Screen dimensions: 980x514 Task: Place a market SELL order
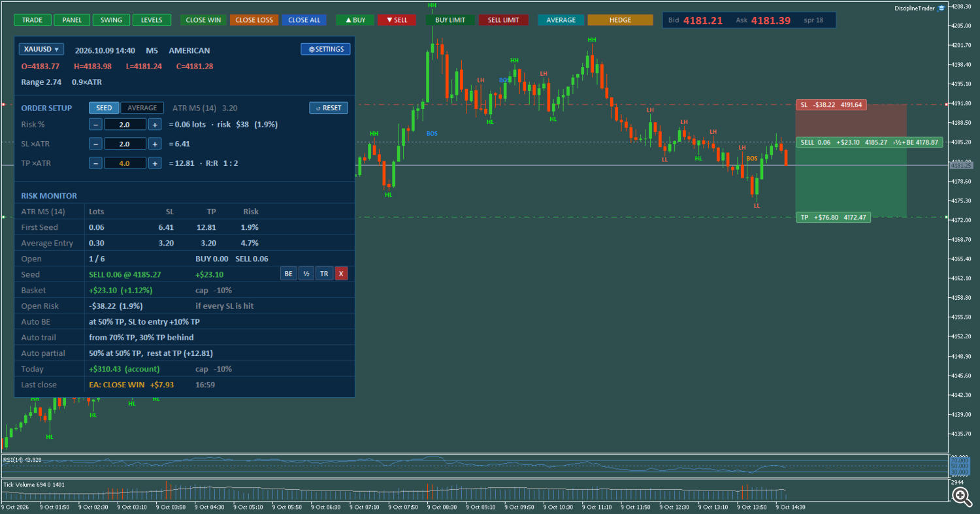[397, 20]
